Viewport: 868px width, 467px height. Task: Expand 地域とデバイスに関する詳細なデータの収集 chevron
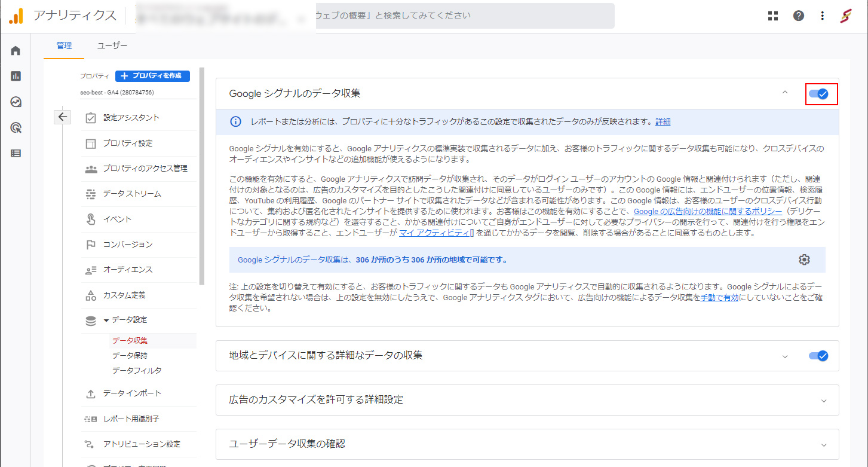click(x=785, y=356)
